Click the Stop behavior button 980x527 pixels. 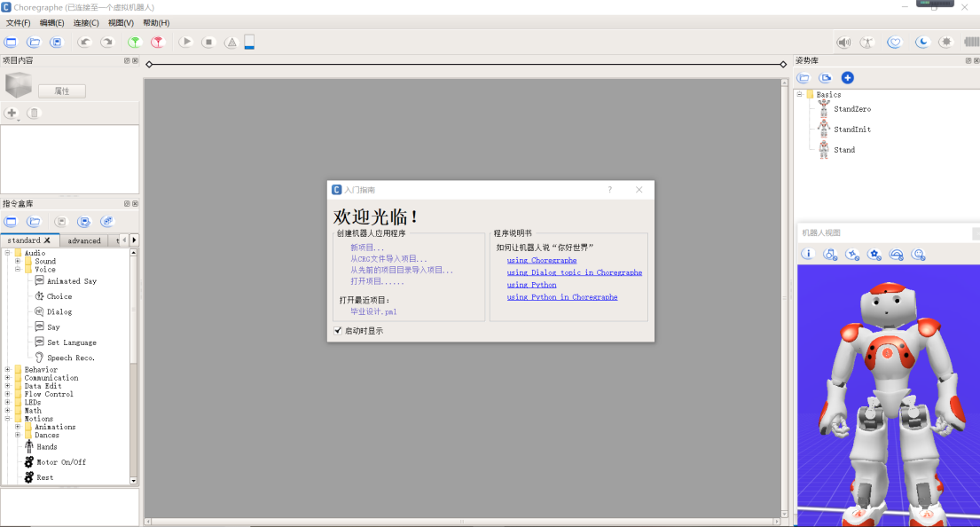point(208,42)
